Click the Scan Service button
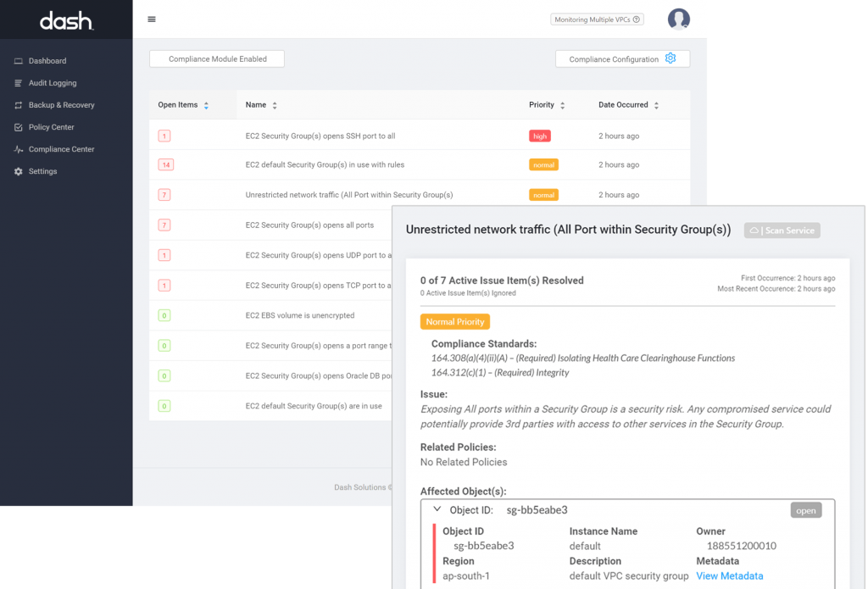 coord(782,231)
